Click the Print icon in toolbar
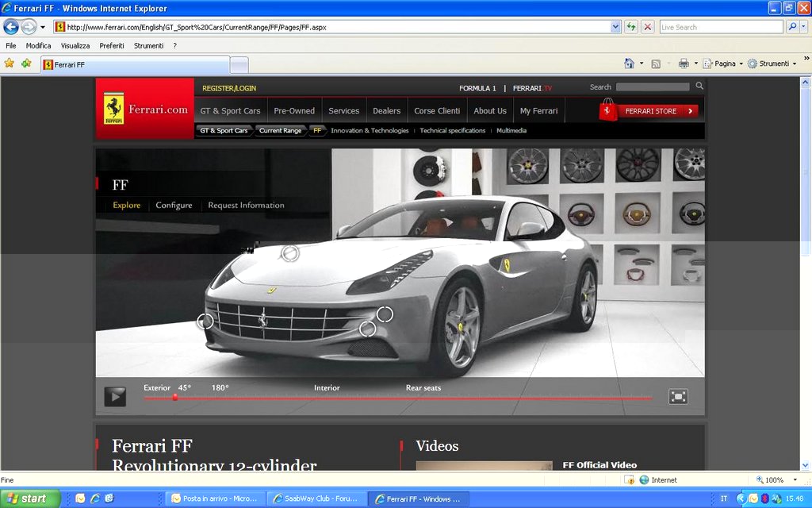 pos(684,63)
